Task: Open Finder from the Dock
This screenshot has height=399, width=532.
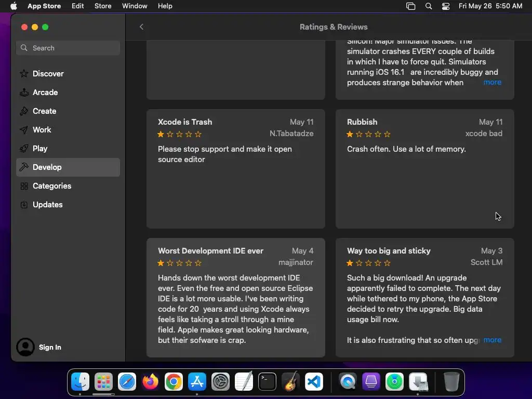Action: coord(80,382)
